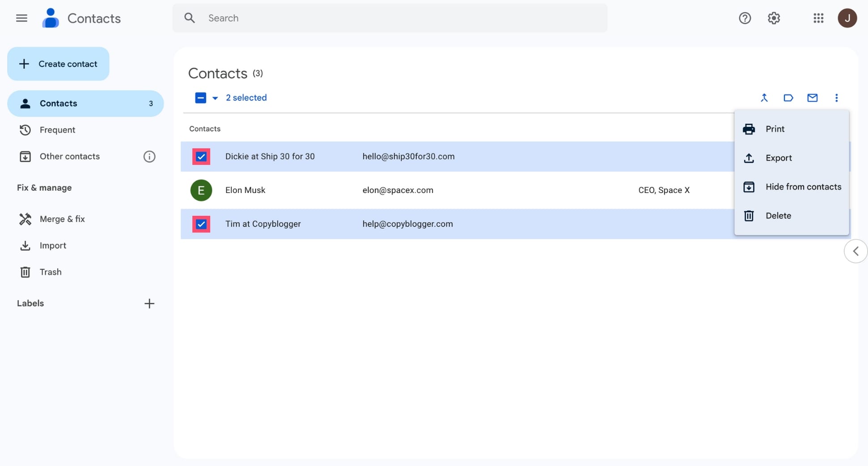
Task: Choose Delete from the menu
Action: tap(792, 216)
